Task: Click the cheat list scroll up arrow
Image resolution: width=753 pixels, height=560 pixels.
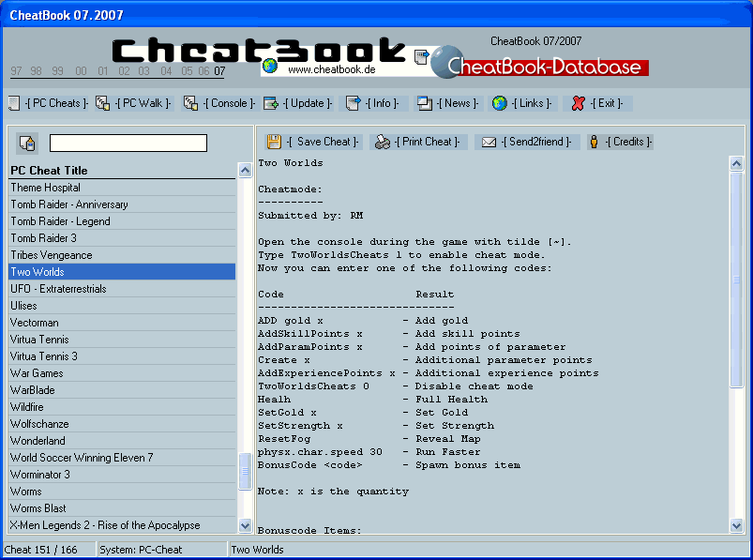Action: [x=245, y=171]
